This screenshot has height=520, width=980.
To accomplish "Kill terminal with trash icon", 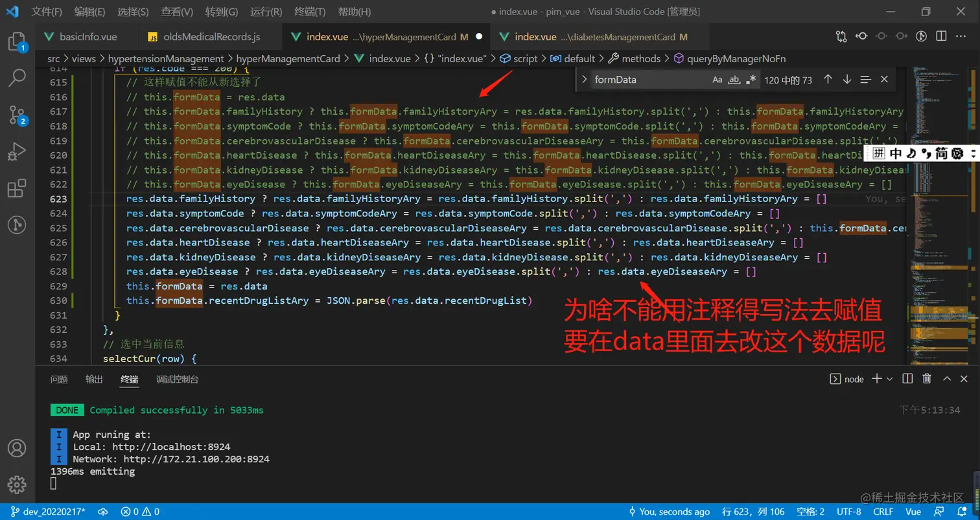I will (927, 379).
